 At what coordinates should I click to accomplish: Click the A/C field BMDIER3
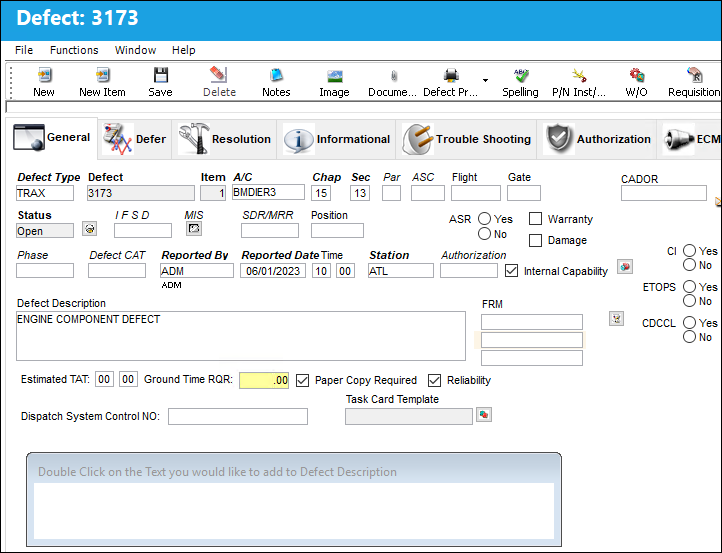[x=268, y=192]
